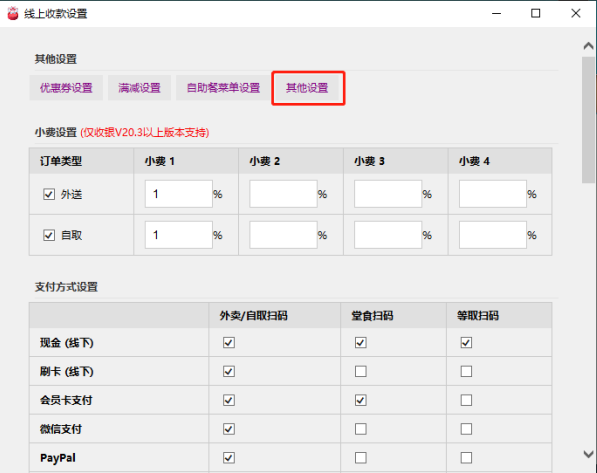The image size is (597, 473).
Task: Click the scrollbar down arrow
Action: [x=588, y=454]
